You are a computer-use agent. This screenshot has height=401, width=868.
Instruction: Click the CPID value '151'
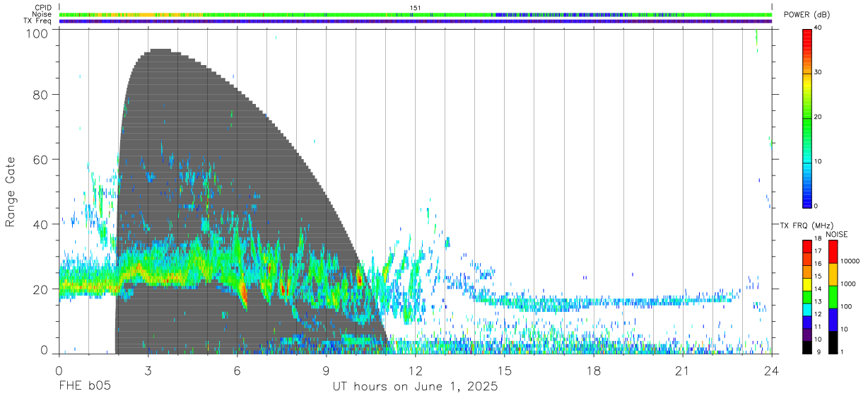[416, 8]
